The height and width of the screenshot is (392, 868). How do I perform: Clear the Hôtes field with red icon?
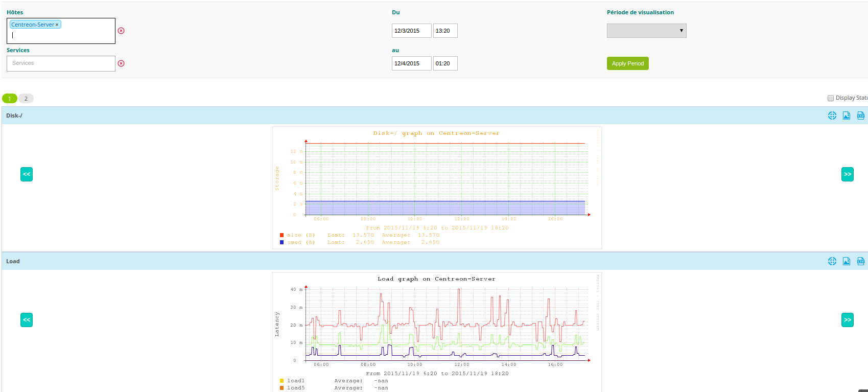pos(121,31)
